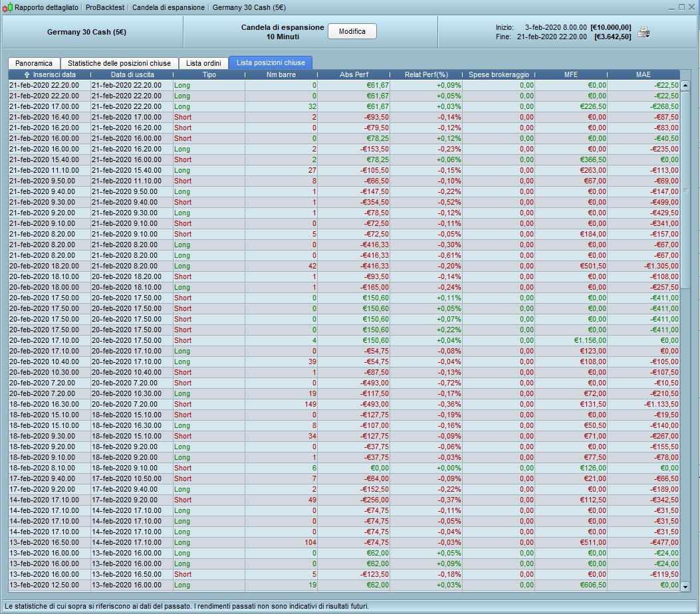Screen dimensions: 700x614
Task: Click the -€1.133,50 MAE value
Action: (661, 404)
